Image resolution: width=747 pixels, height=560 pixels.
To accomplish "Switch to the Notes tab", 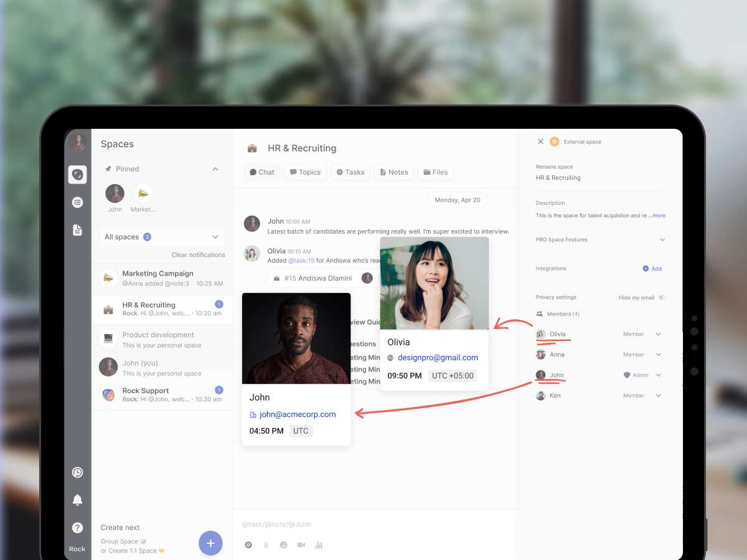I will [394, 172].
